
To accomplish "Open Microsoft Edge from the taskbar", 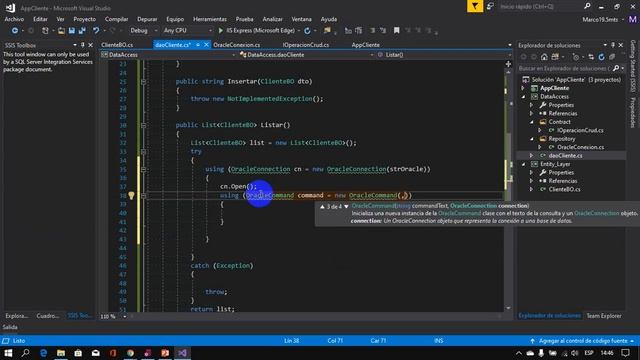I will (x=43, y=353).
